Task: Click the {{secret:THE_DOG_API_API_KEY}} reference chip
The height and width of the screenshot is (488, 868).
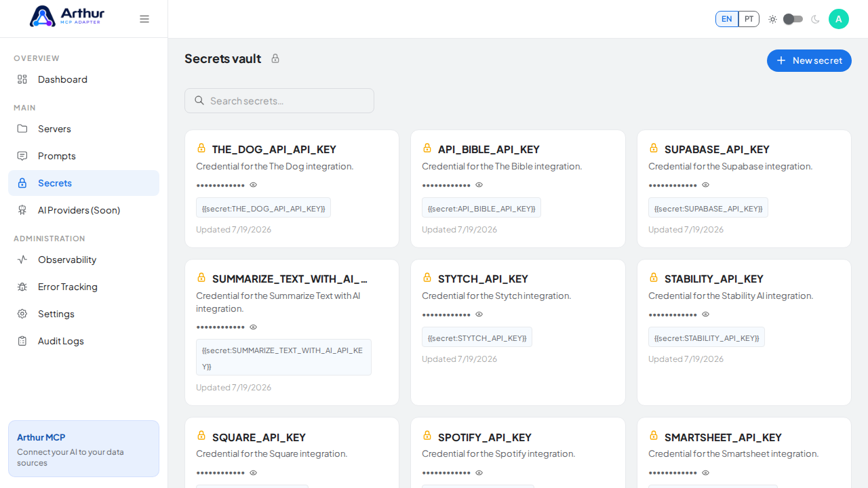Action: pyautogui.click(x=263, y=208)
